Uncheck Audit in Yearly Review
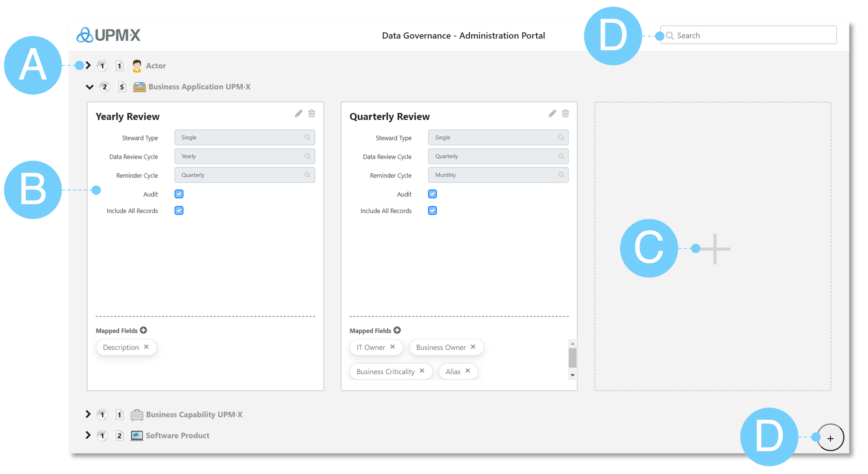 click(x=179, y=194)
